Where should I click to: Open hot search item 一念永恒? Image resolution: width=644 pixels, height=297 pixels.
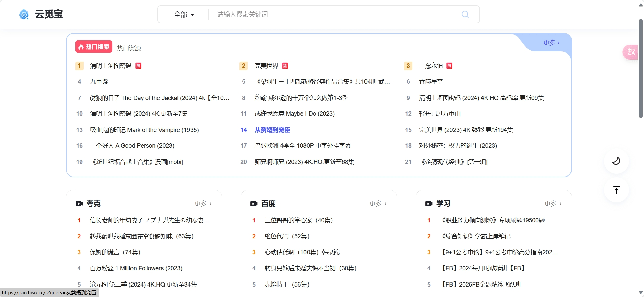pos(431,66)
